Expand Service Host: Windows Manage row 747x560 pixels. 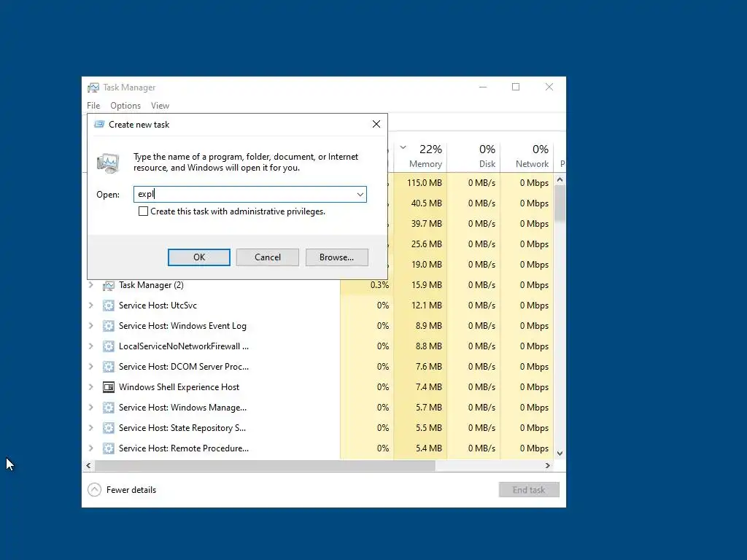point(91,408)
